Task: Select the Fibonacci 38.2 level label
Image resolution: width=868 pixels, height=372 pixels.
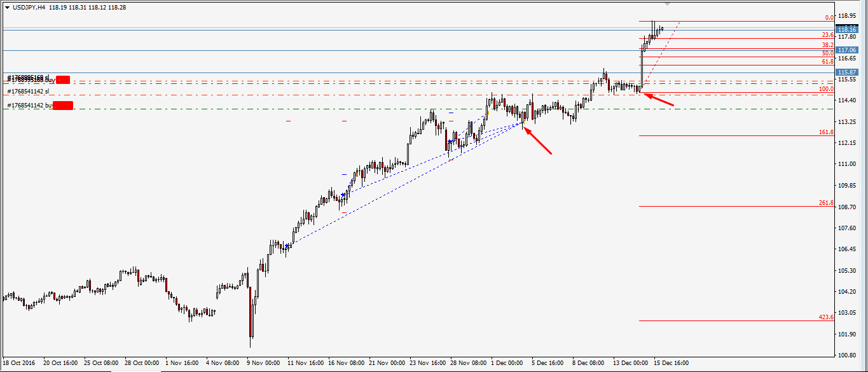Action: (x=827, y=45)
